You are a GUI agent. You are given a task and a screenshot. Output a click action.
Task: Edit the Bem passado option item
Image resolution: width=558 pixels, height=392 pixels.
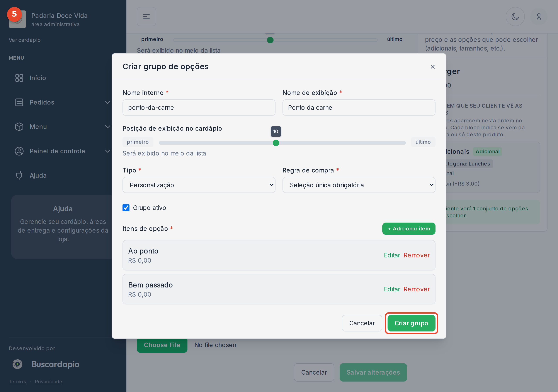click(392, 289)
